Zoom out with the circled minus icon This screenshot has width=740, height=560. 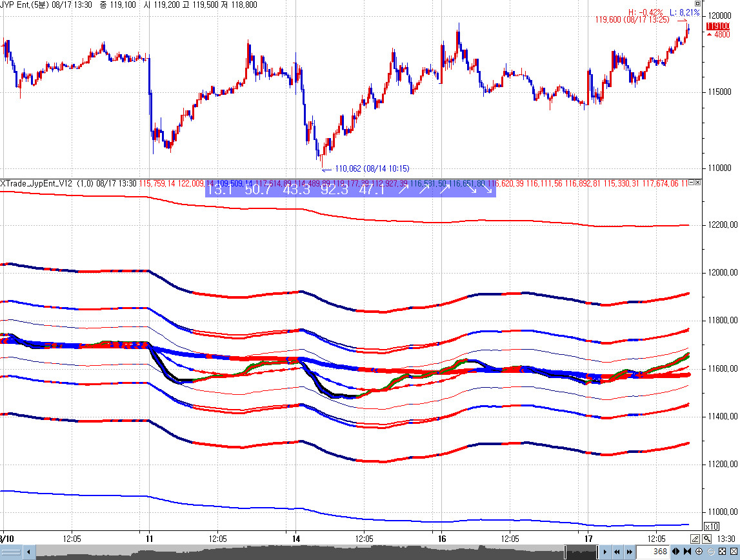[710, 552]
